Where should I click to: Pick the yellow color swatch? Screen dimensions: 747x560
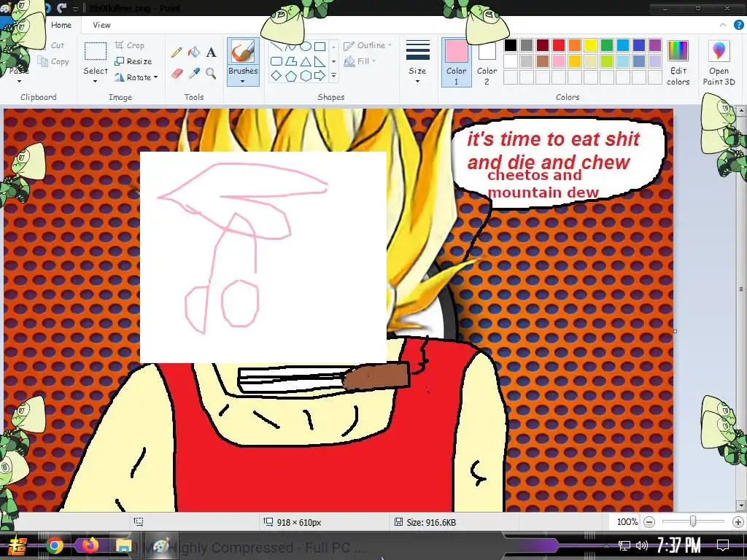pyautogui.click(x=591, y=45)
